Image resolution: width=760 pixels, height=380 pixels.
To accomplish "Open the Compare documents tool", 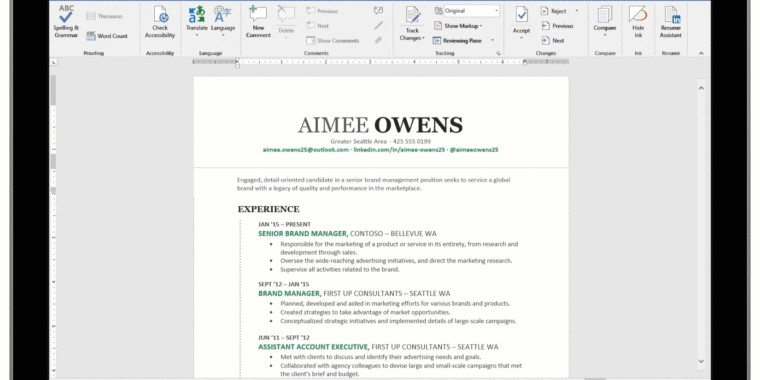I will tap(605, 22).
